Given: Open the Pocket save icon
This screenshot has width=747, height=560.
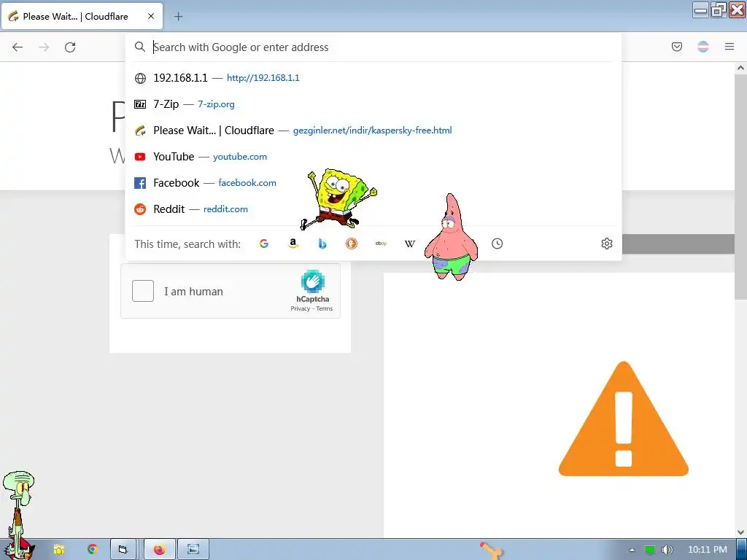Looking at the screenshot, I should point(676,47).
